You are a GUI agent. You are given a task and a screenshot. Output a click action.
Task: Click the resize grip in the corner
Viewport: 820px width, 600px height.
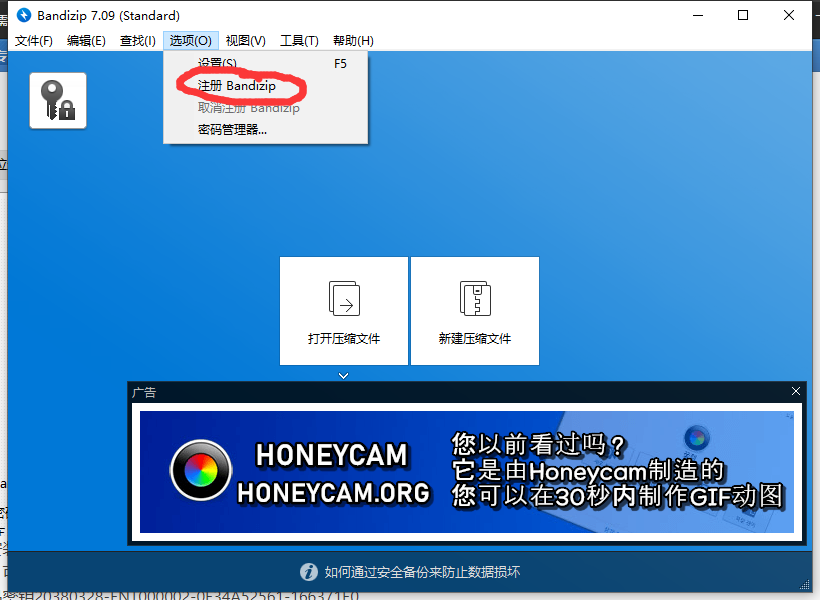click(805, 585)
